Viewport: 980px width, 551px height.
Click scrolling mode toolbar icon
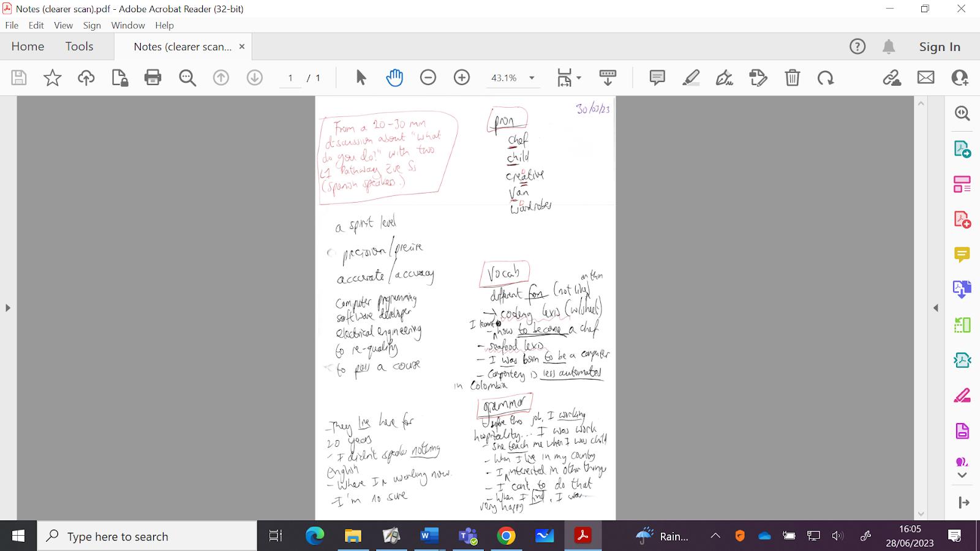(608, 78)
